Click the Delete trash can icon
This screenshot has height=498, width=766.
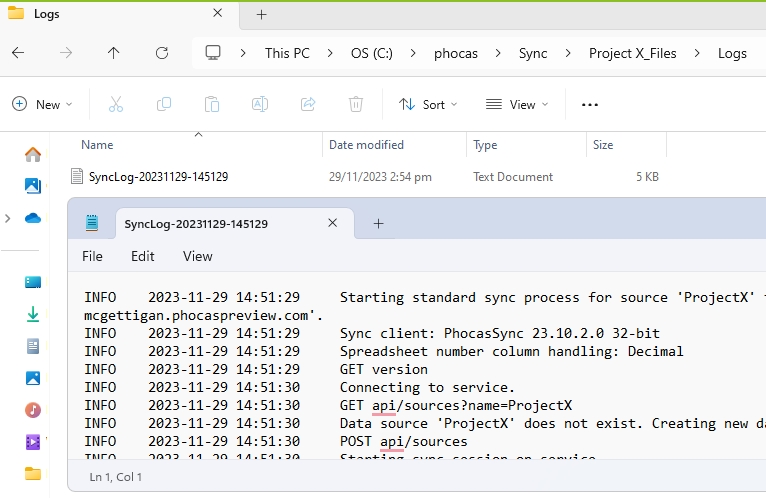point(356,104)
